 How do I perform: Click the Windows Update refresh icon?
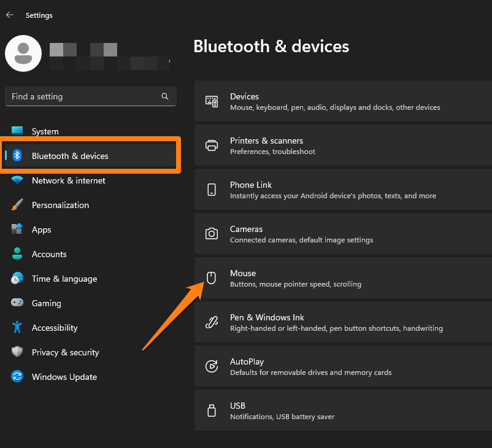pos(17,376)
